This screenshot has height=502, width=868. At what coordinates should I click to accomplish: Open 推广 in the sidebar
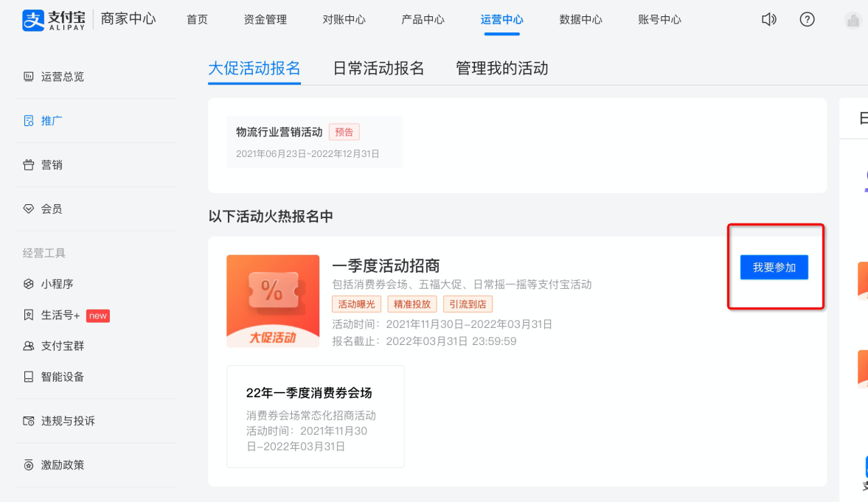[x=52, y=121]
